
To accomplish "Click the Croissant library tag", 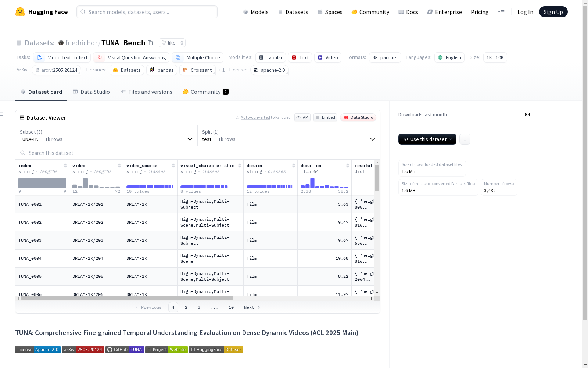I will click(x=197, y=70).
